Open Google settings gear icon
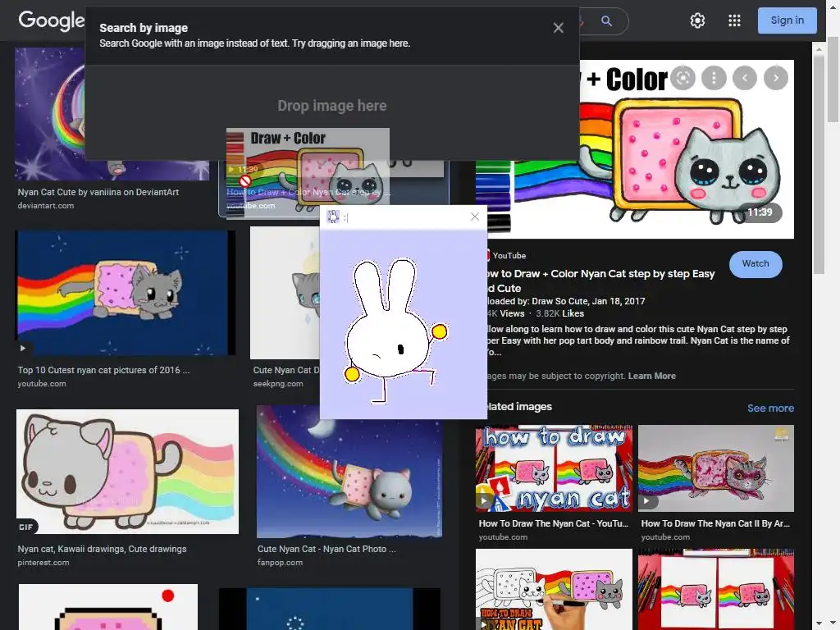 pos(697,21)
